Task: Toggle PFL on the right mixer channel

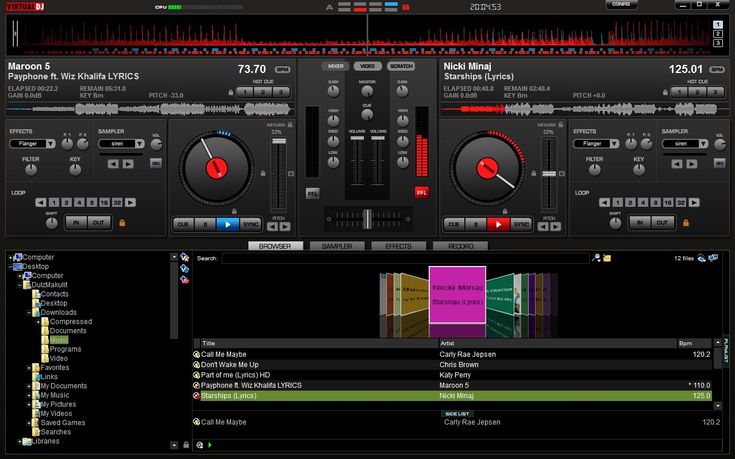Action: [421, 192]
